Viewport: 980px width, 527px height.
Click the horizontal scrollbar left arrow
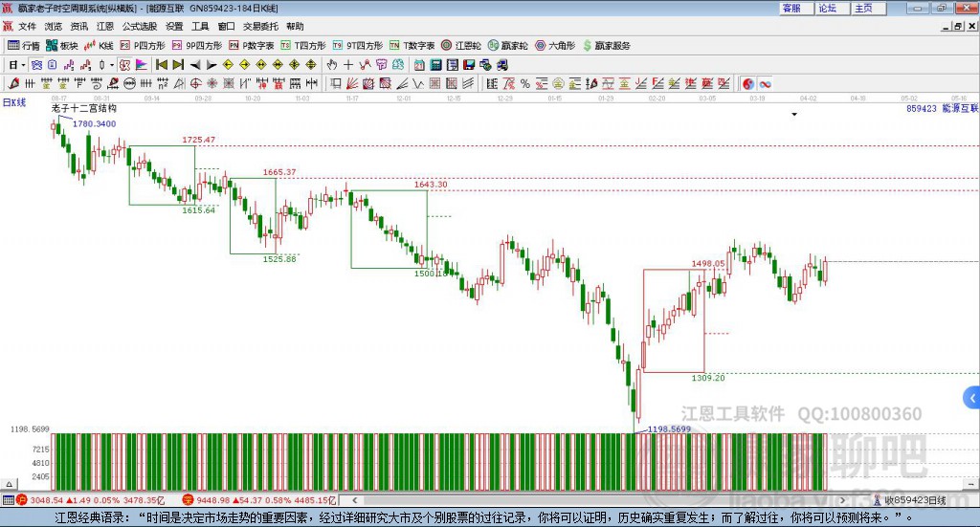click(x=354, y=500)
